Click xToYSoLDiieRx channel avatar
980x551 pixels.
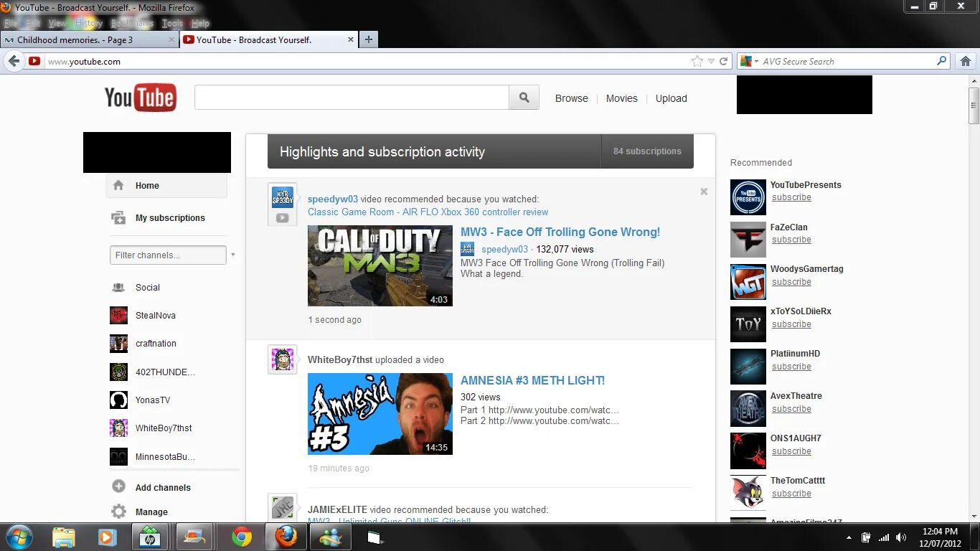(748, 324)
